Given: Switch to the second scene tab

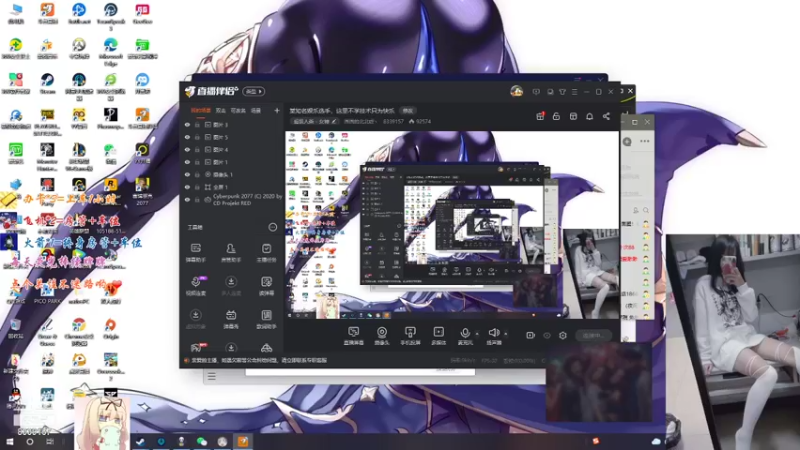Looking at the screenshot, I should tap(220, 110).
